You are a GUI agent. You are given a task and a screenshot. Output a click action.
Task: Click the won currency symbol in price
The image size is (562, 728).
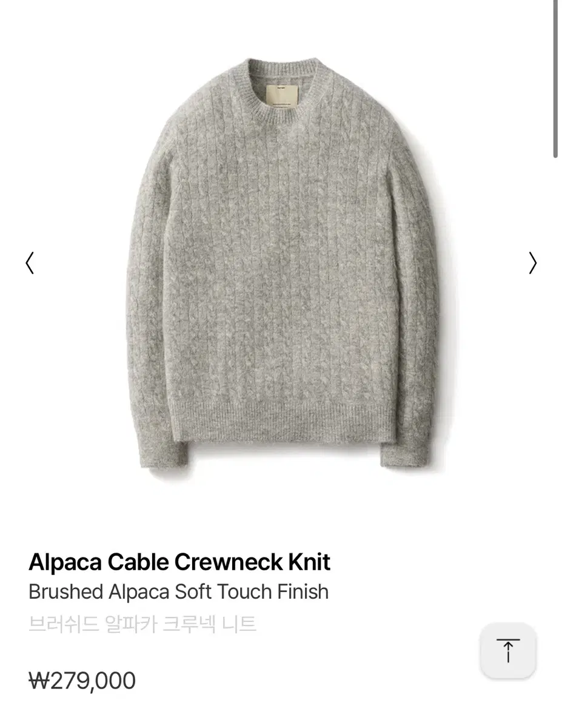39,681
